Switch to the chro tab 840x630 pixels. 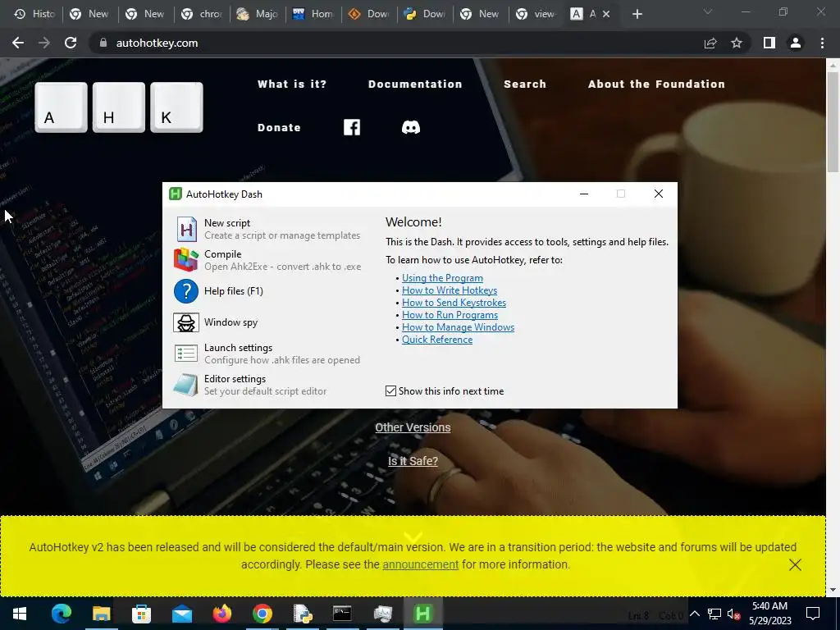click(203, 14)
